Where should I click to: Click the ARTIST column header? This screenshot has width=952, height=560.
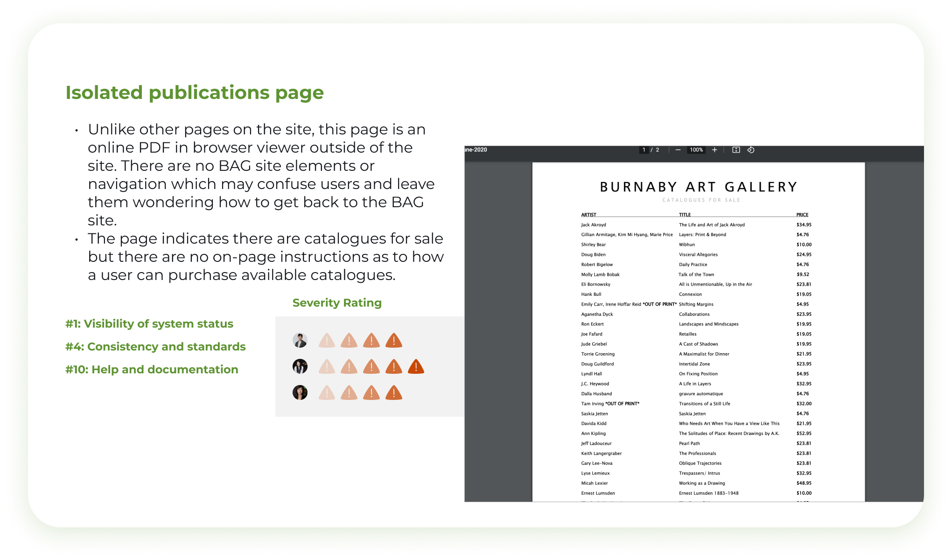click(x=588, y=215)
